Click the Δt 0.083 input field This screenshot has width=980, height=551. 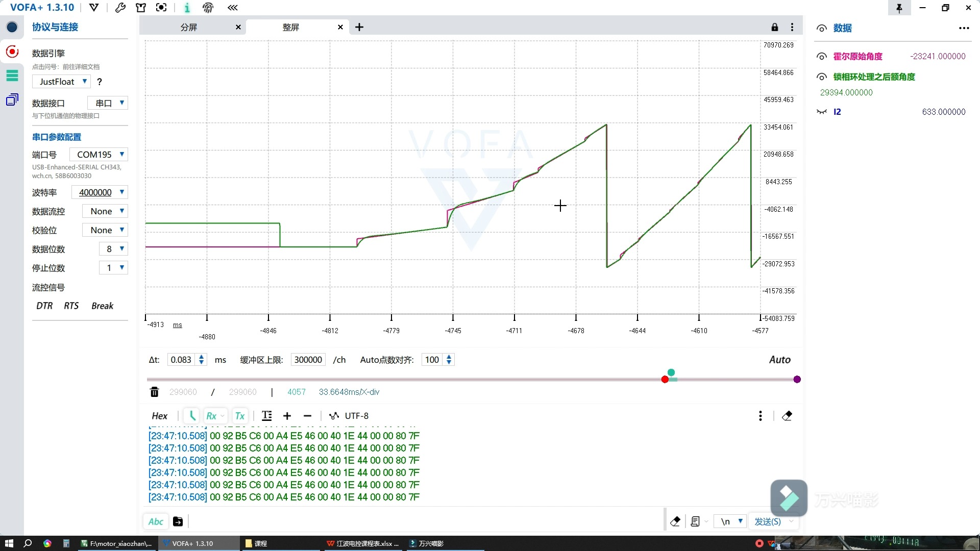[181, 360]
